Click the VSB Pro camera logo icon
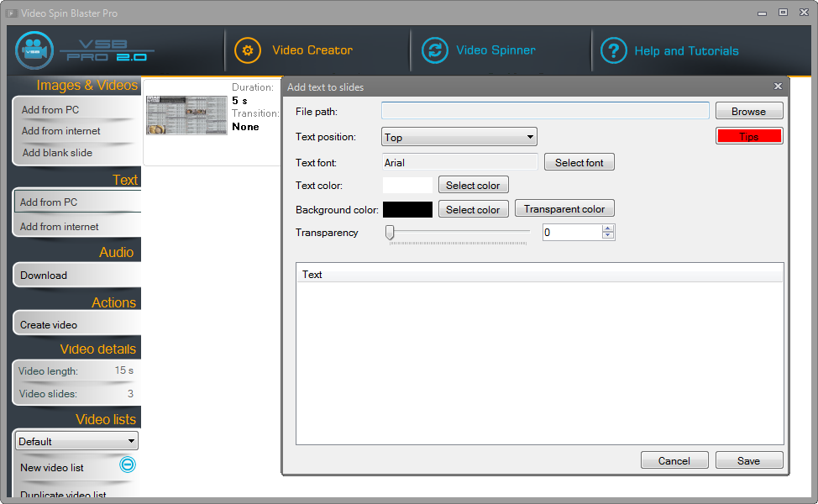 [x=34, y=50]
